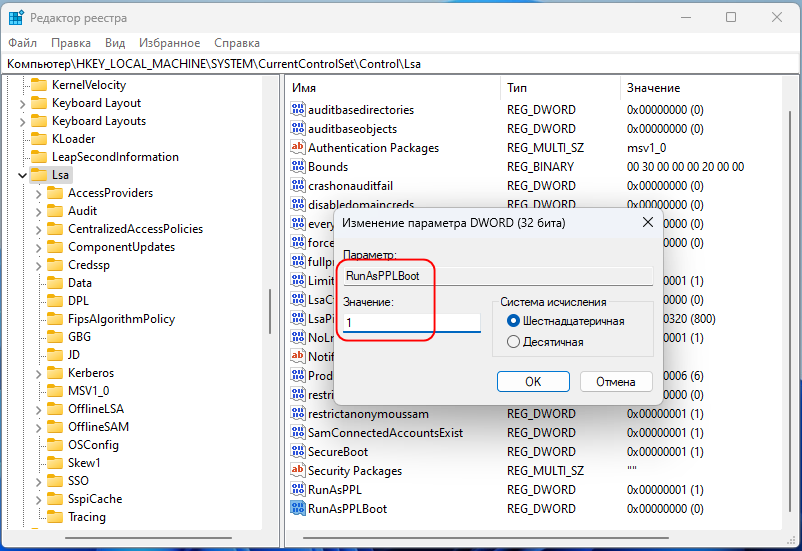The height and width of the screenshot is (551, 802).
Task: Click the AccessProviders folder icon
Action: (x=55, y=192)
